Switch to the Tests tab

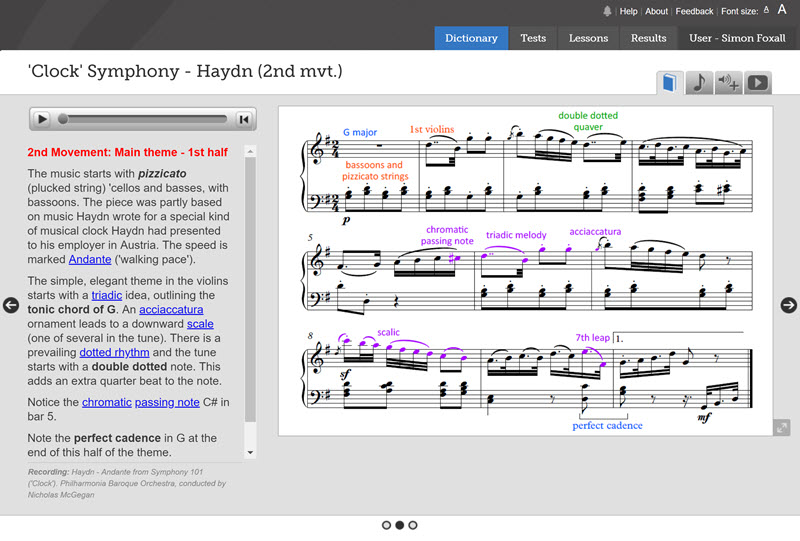pyautogui.click(x=533, y=38)
